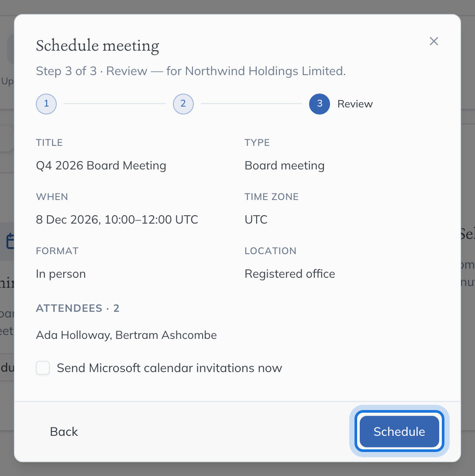The image size is (475, 476).
Task: Click the Review step label
Action: pos(355,104)
